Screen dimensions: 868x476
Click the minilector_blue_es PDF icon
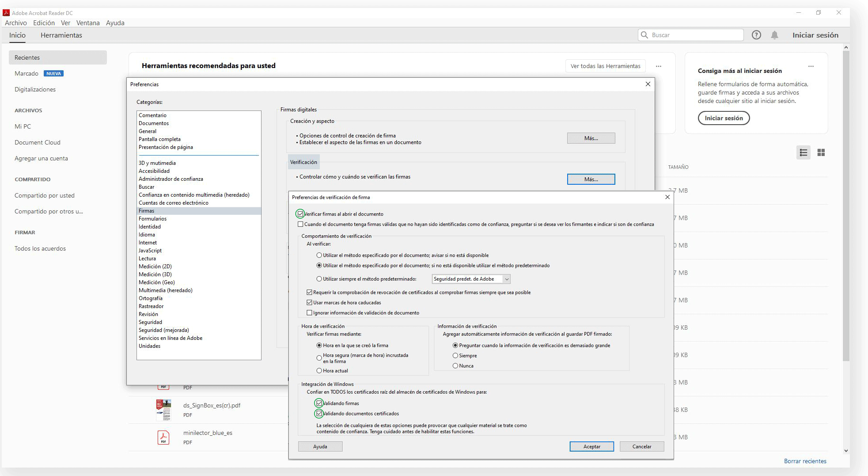pyautogui.click(x=163, y=437)
